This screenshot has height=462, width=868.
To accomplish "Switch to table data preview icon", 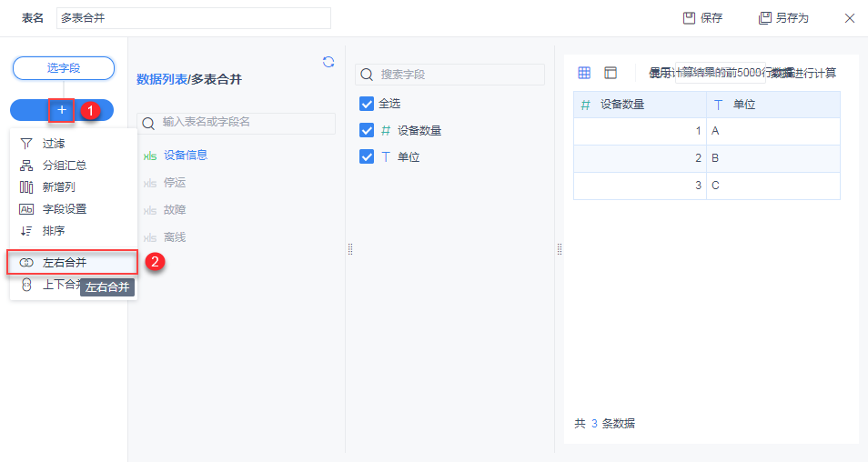I will 584,73.
